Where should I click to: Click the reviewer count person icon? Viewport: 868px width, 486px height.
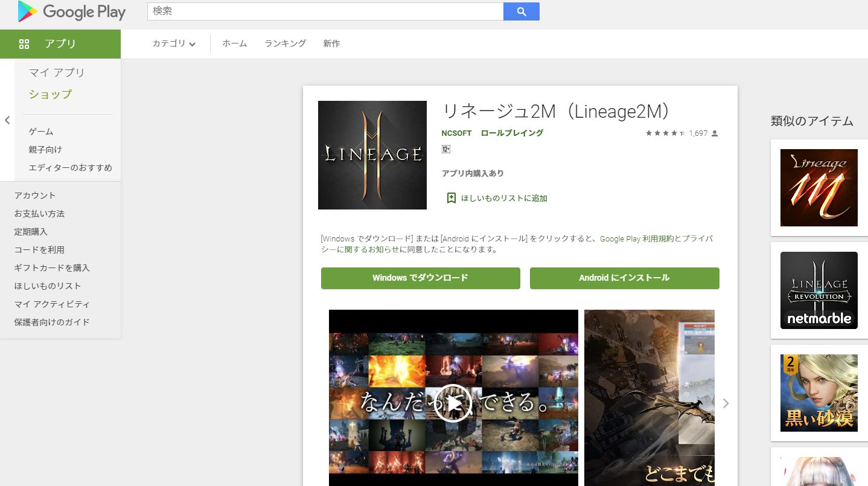click(x=715, y=133)
